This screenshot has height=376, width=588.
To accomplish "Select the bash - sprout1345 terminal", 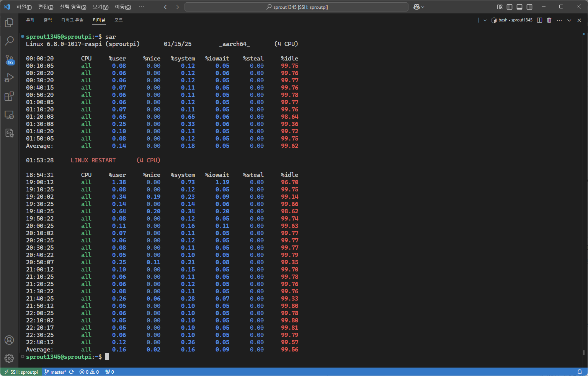I will (512, 20).
